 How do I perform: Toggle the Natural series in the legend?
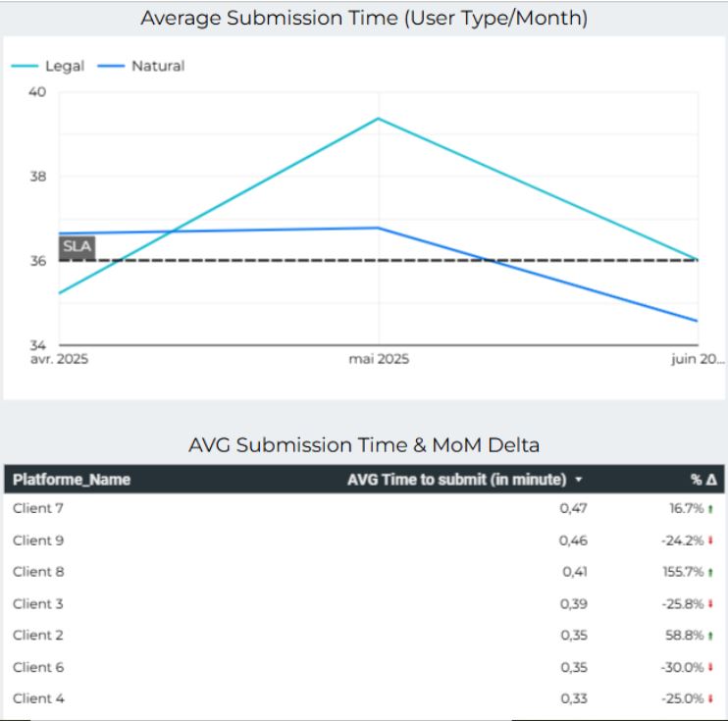(x=157, y=66)
